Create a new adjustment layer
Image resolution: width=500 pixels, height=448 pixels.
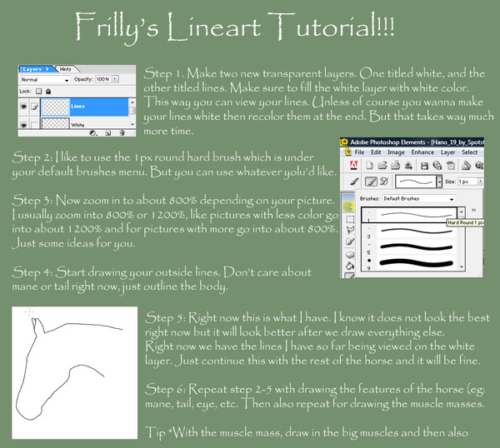tap(93, 133)
